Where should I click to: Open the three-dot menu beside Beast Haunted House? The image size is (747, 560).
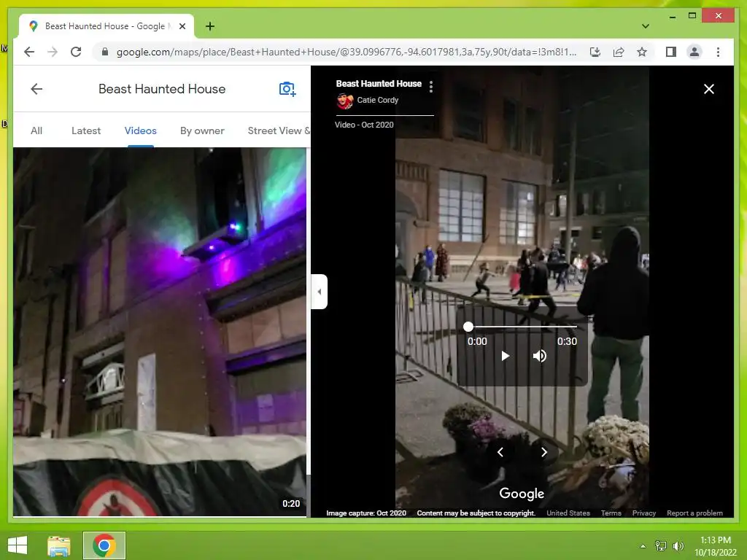tap(431, 86)
